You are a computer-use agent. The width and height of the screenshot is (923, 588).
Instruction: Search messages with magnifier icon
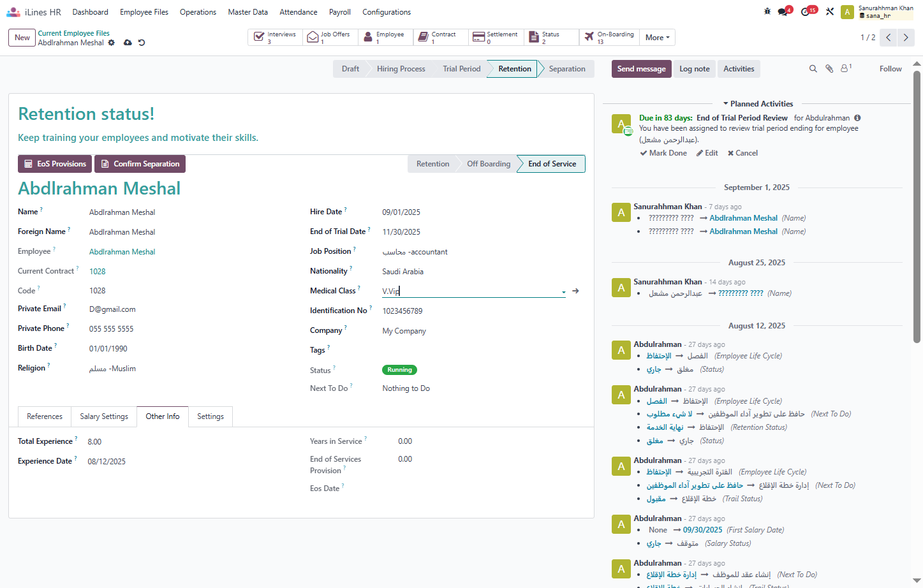click(813, 69)
